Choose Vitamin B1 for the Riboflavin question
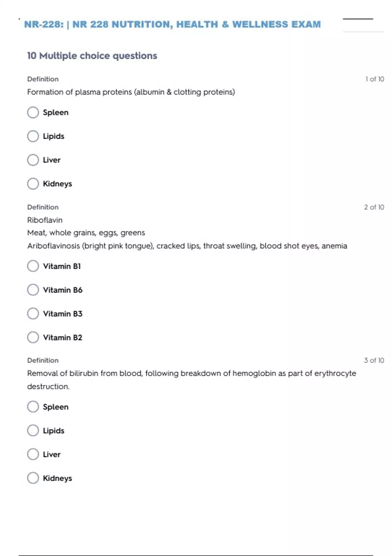Screen dimensions: 392x556 click(x=33, y=266)
